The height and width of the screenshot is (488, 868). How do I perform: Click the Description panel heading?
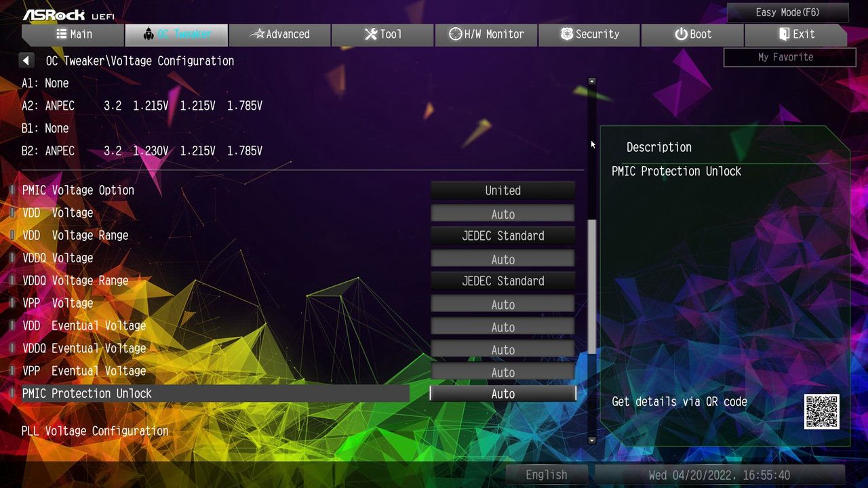click(659, 147)
